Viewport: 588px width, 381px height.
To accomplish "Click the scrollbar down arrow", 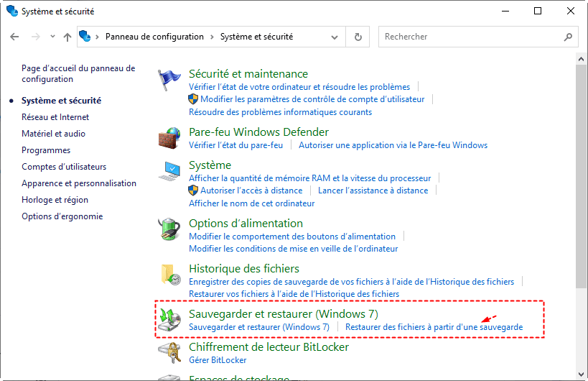I will 581,375.
